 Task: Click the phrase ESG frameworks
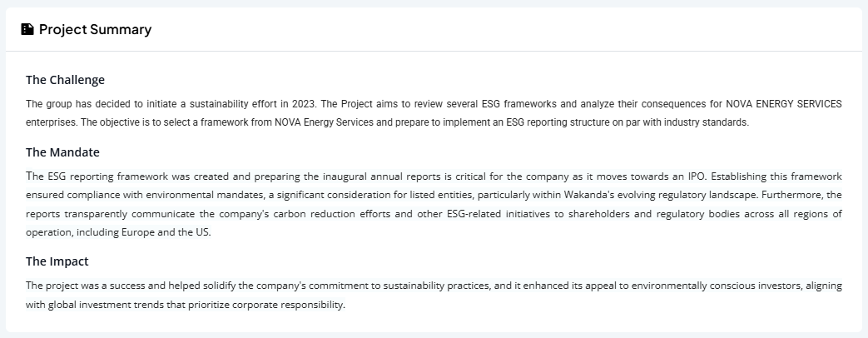coord(518,104)
